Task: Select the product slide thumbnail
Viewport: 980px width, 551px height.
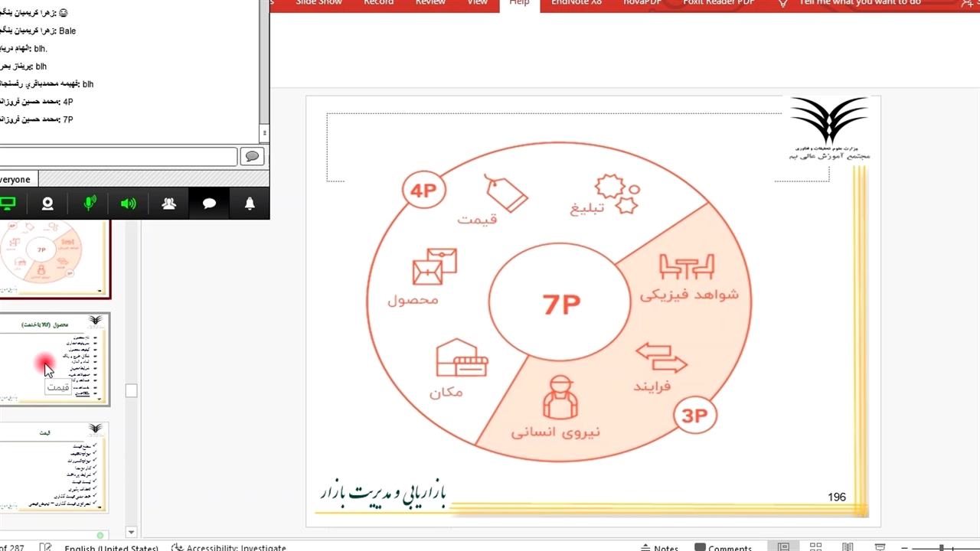Action: [x=54, y=359]
